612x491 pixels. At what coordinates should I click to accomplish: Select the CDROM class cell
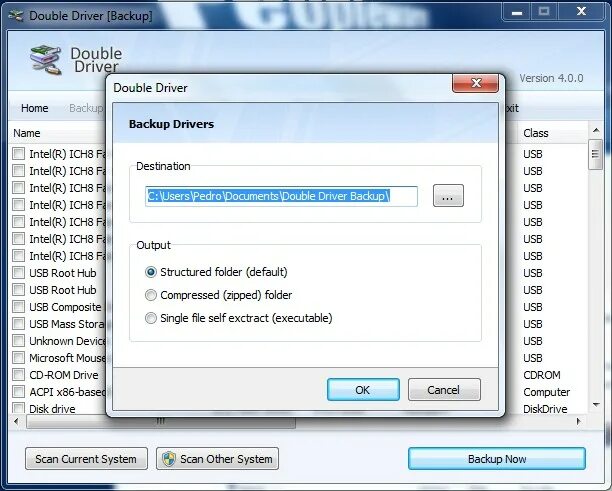pos(542,375)
